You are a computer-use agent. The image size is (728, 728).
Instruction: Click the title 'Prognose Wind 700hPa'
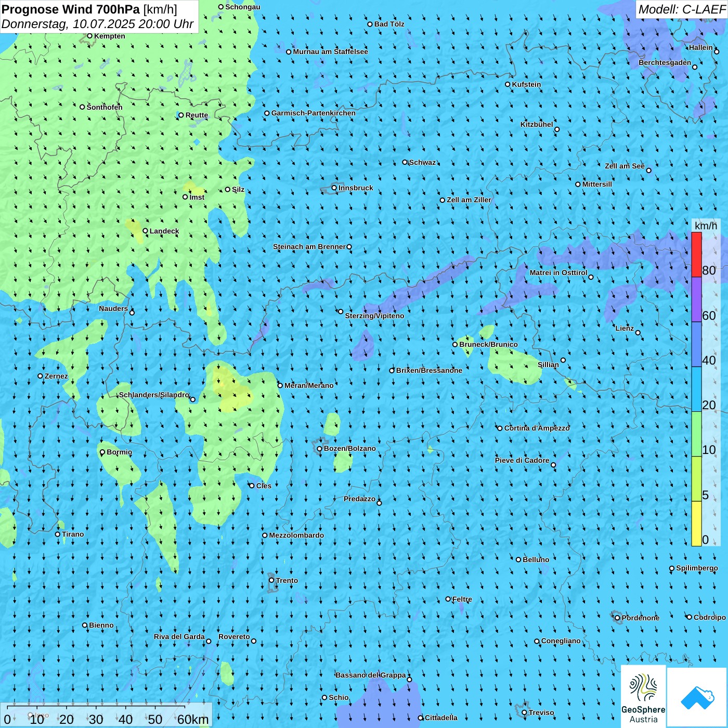[x=71, y=9]
